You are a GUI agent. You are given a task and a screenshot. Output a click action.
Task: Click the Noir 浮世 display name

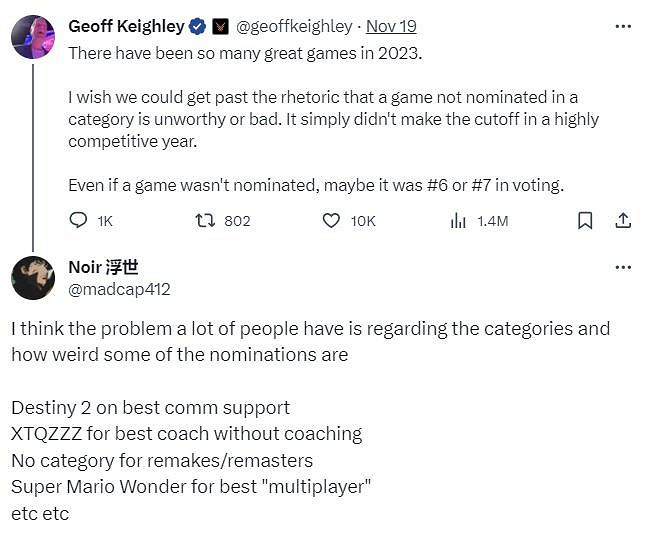coord(103,267)
